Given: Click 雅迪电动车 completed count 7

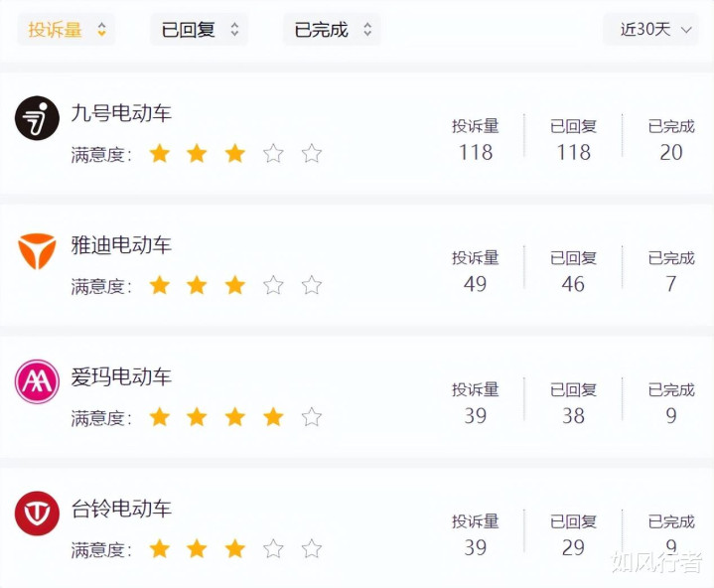Looking at the screenshot, I should [x=670, y=284].
